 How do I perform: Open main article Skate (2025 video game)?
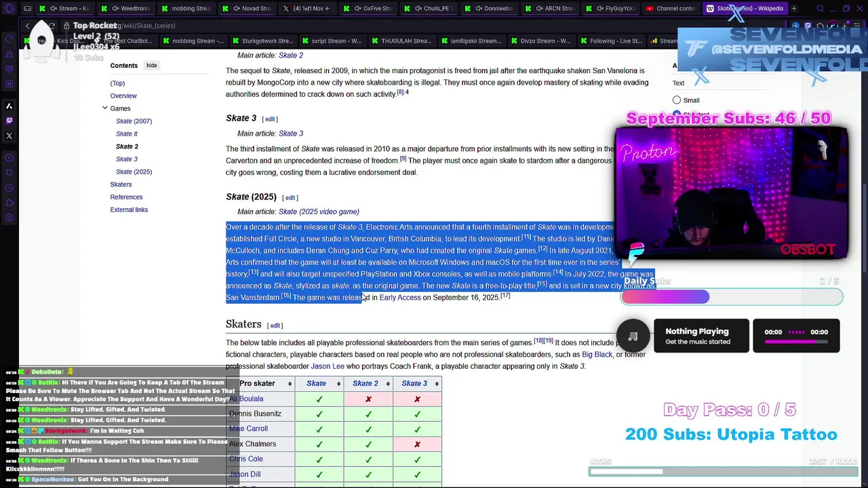click(319, 211)
